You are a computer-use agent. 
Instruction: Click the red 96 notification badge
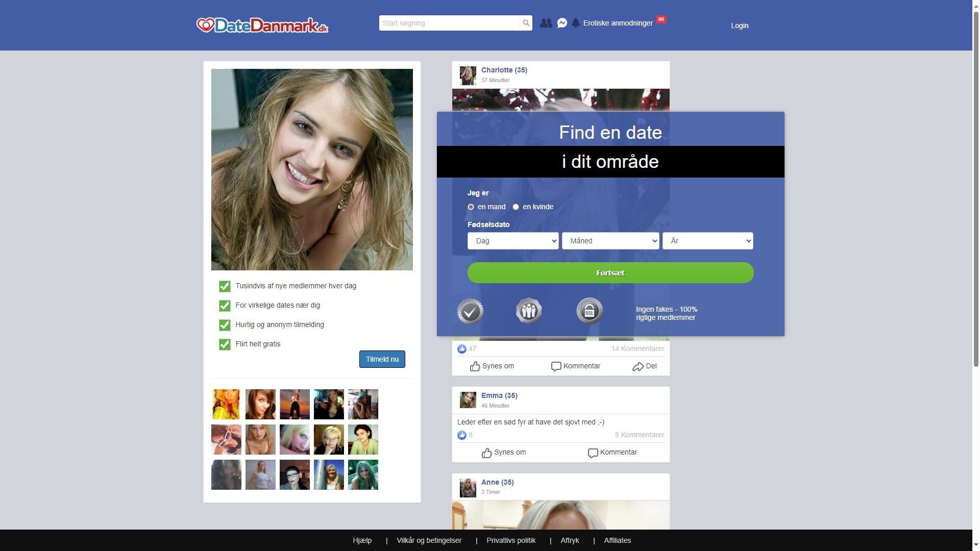(x=661, y=19)
